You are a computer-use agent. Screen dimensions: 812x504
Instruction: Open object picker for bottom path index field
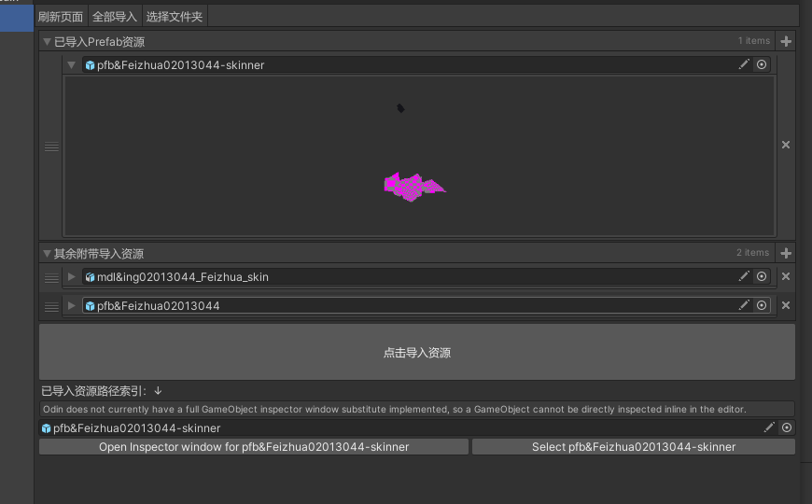[x=787, y=427]
